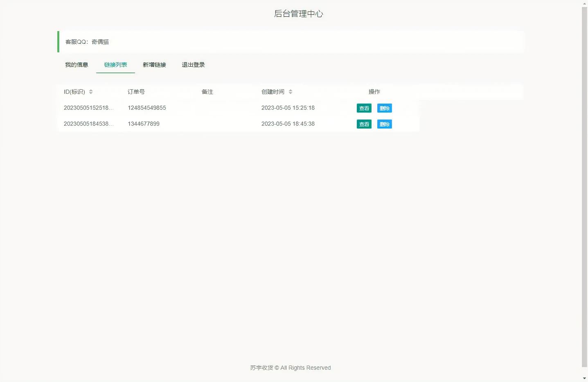Viewport: 588px width, 382px height.
Task: Select the ID cell starting with 20230505152518
Action: click(88, 108)
